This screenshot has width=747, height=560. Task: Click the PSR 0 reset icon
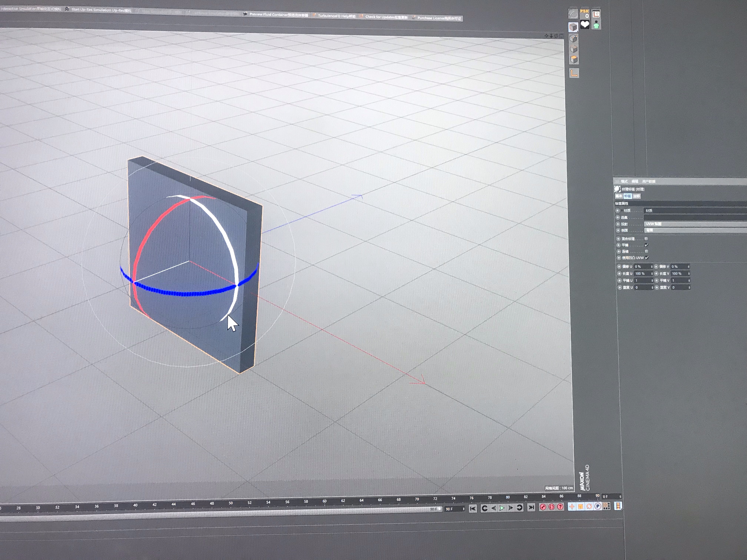[x=584, y=14]
